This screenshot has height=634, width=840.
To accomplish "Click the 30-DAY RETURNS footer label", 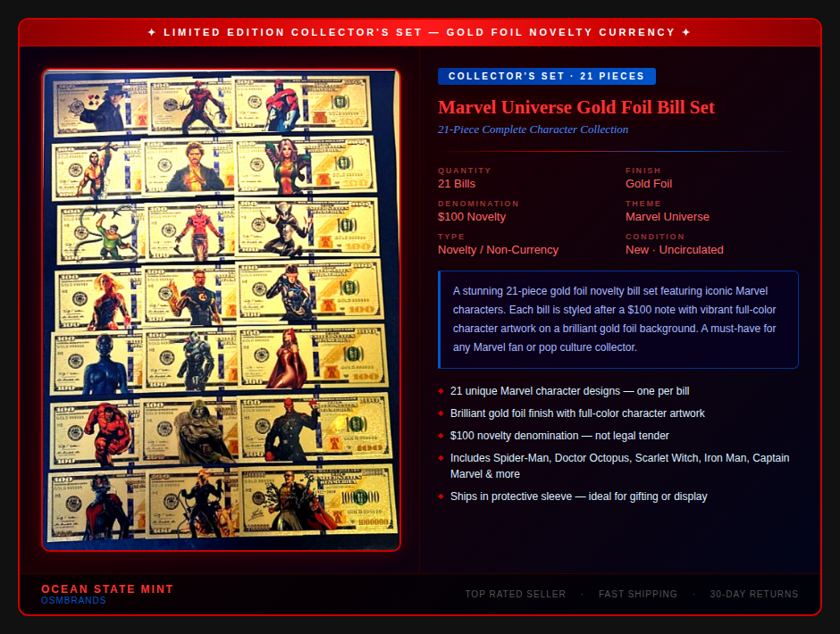I will click(x=753, y=594).
